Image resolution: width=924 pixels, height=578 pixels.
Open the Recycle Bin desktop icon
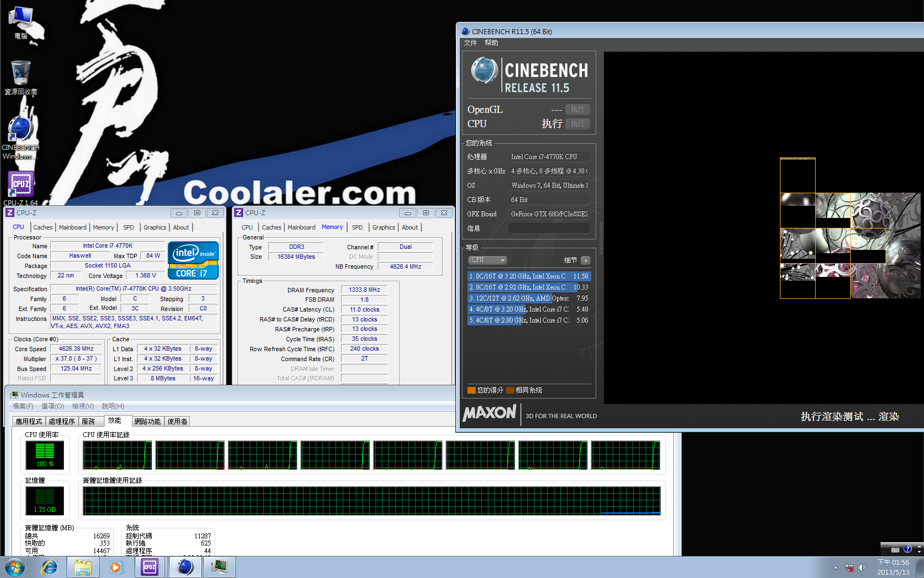[21, 78]
